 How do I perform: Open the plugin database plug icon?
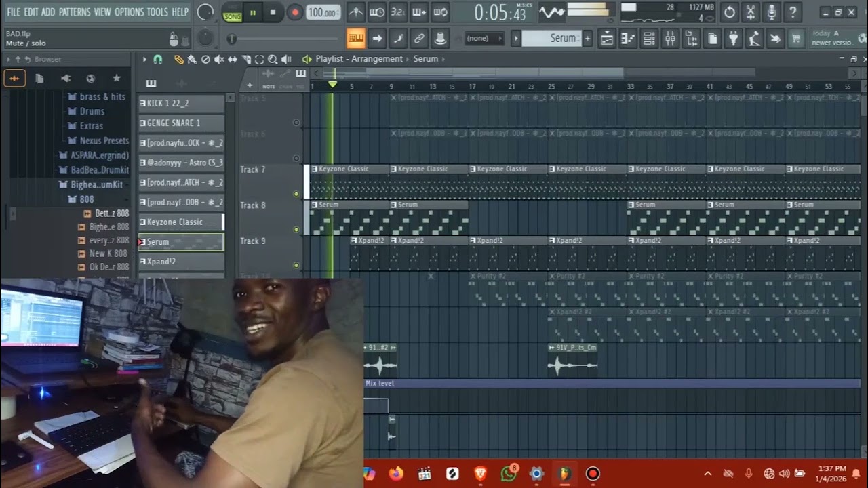[733, 39]
